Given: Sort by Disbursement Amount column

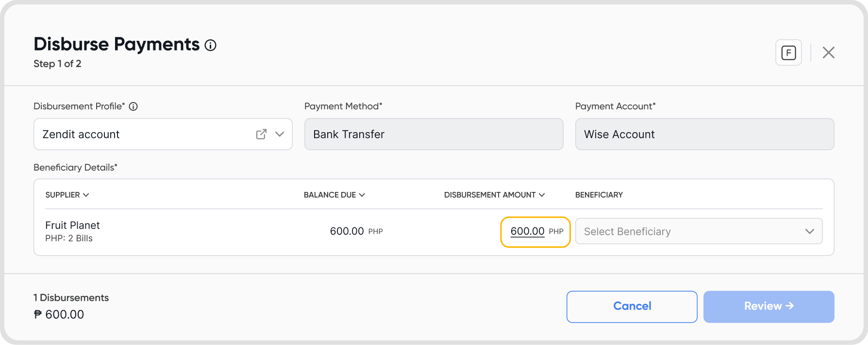Looking at the screenshot, I should tap(494, 195).
